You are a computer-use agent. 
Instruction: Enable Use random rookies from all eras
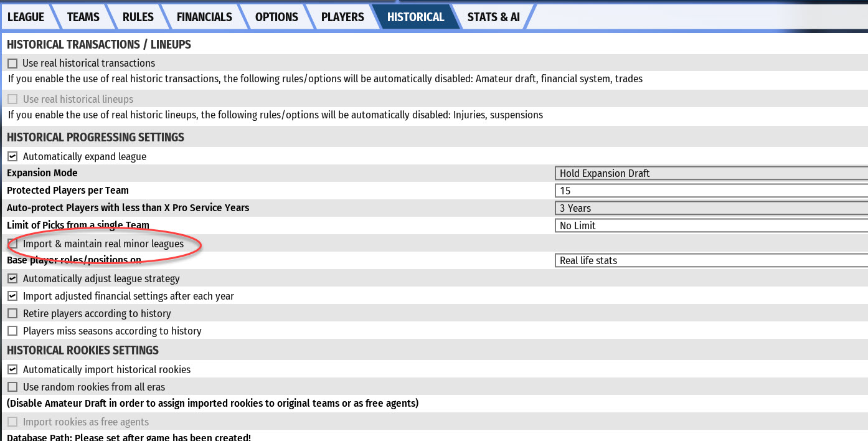click(12, 387)
